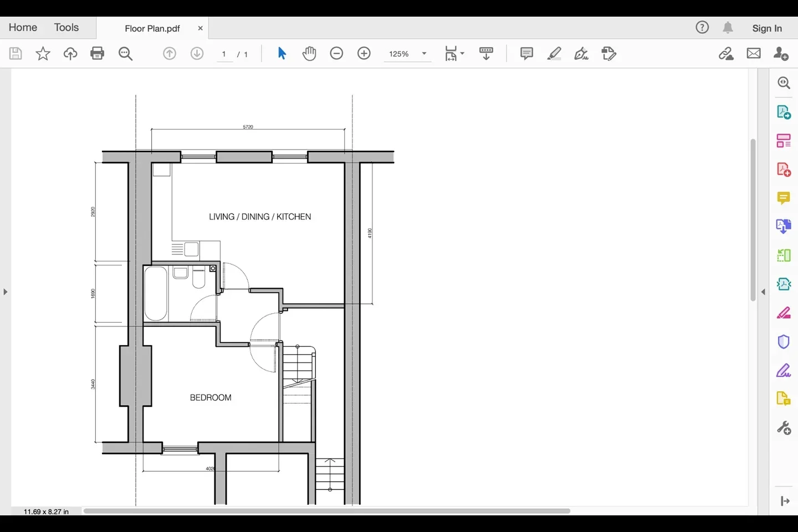Image resolution: width=798 pixels, height=532 pixels.
Task: Upload file to cloud icon
Action: [70, 53]
